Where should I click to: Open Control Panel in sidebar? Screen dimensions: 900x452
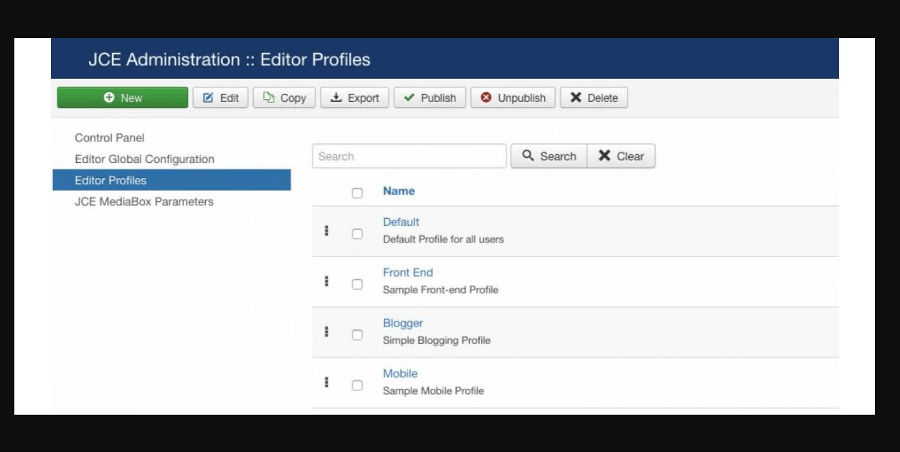pos(110,138)
